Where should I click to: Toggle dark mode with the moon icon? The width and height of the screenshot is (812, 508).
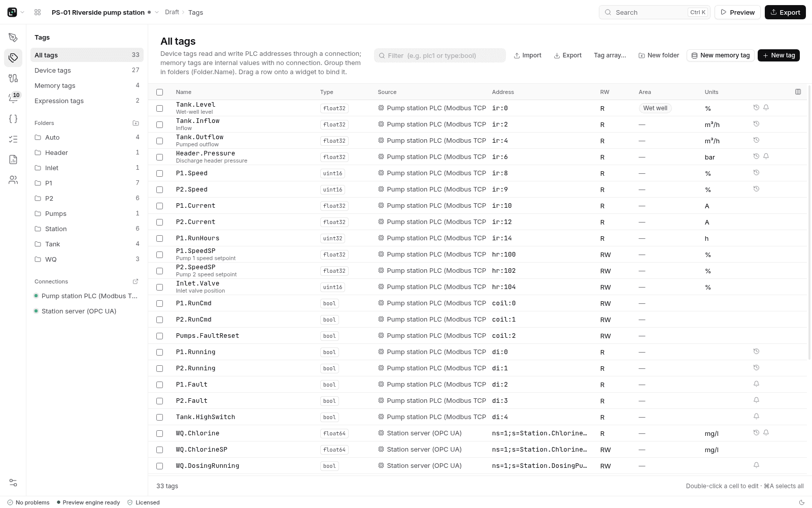pos(802,502)
